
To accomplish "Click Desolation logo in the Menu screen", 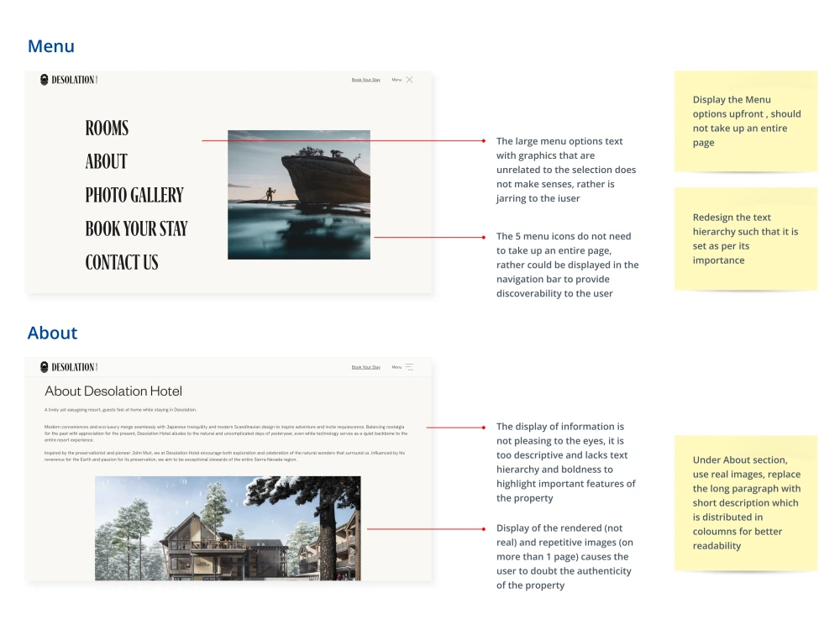I will (x=69, y=80).
